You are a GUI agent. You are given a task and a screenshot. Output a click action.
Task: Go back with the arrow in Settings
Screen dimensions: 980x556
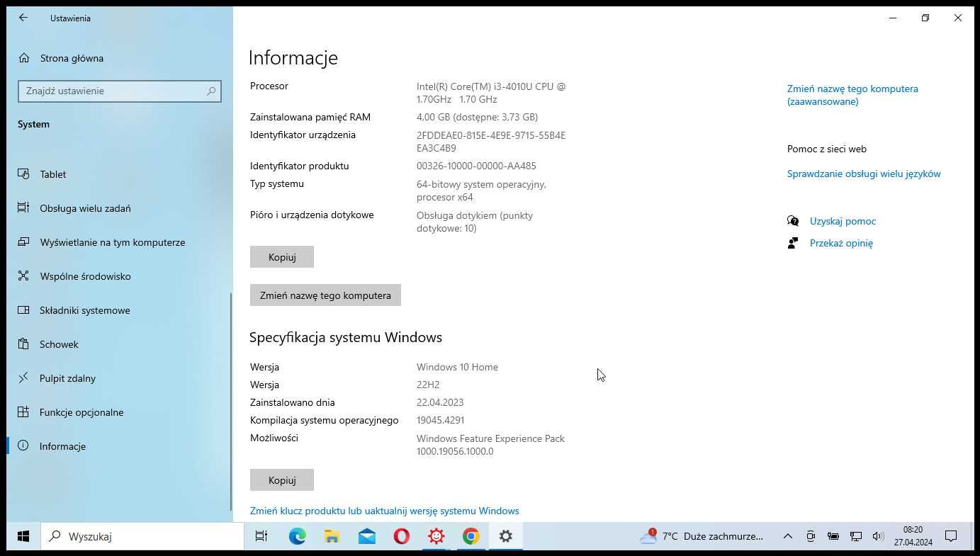point(23,18)
